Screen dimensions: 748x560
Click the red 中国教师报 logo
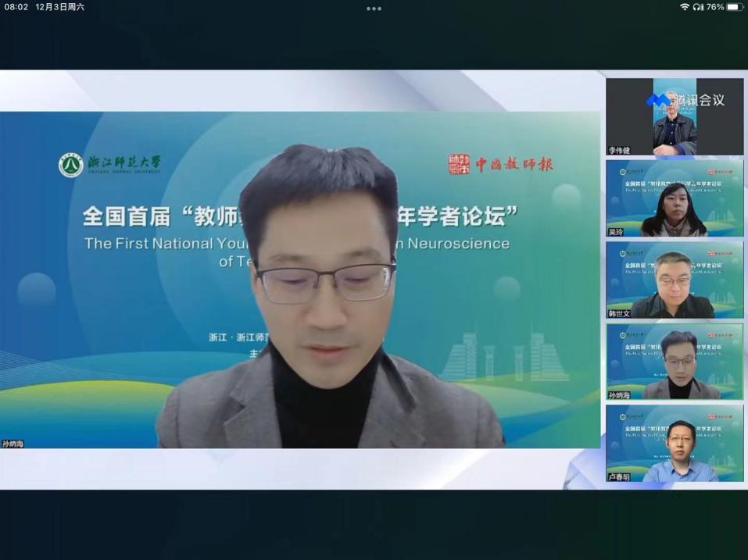pyautogui.click(x=501, y=164)
